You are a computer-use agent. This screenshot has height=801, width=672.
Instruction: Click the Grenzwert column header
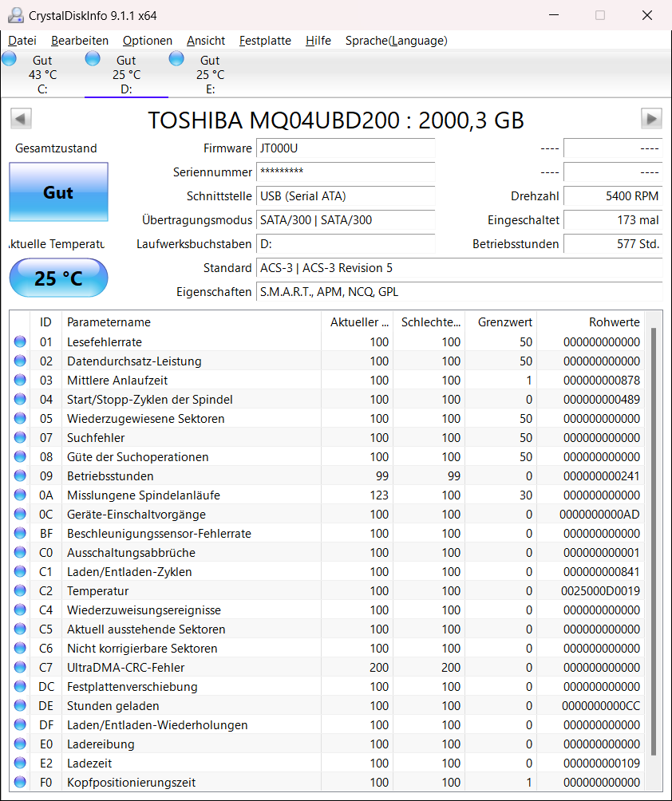point(500,322)
